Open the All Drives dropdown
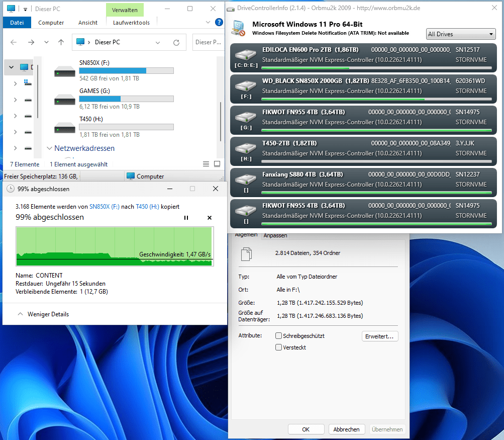Screen dimensions: 504x440 pyautogui.click(x=461, y=34)
